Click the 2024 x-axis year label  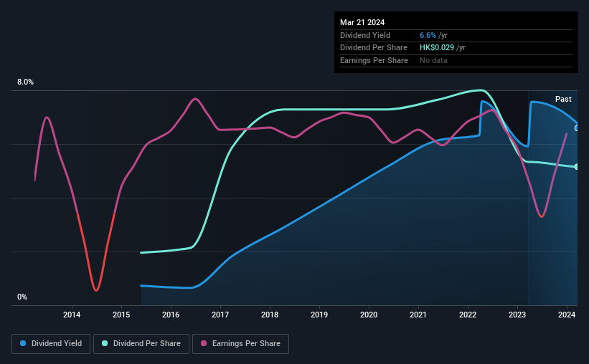(567, 315)
